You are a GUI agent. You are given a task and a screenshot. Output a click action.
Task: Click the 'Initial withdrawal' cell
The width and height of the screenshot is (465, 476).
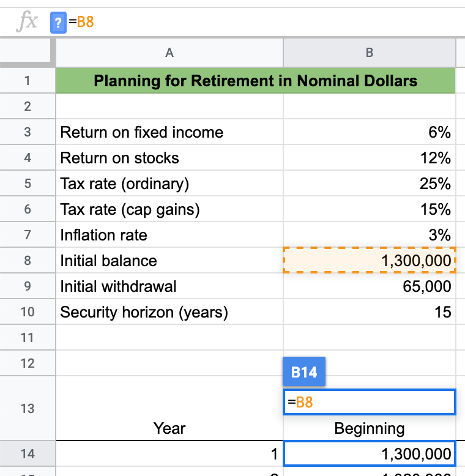[169, 286]
